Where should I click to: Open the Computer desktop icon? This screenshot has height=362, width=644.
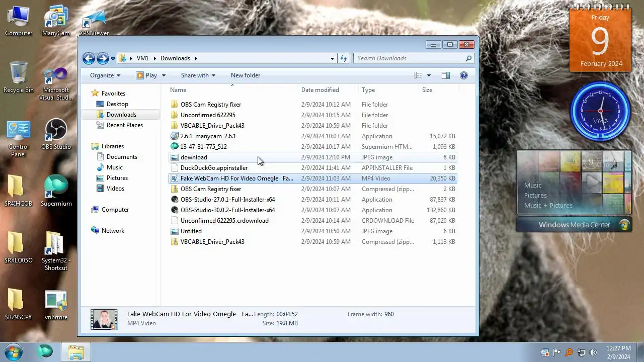pos(19,21)
